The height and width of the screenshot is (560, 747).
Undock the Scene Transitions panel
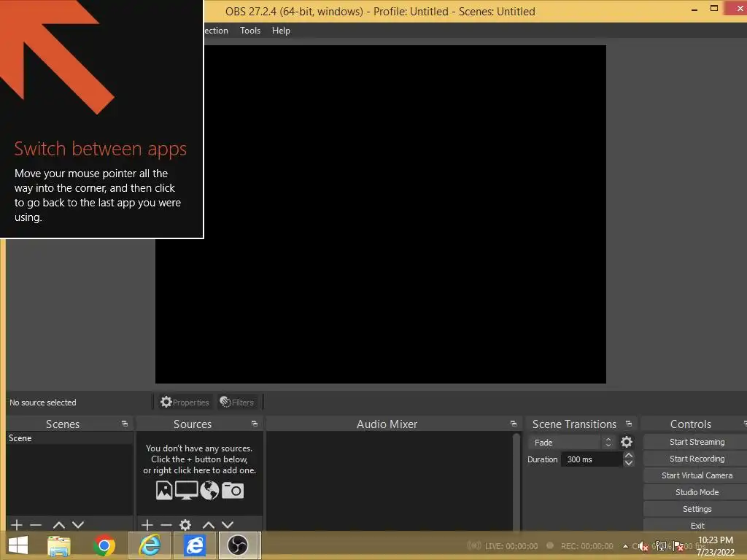[629, 424]
